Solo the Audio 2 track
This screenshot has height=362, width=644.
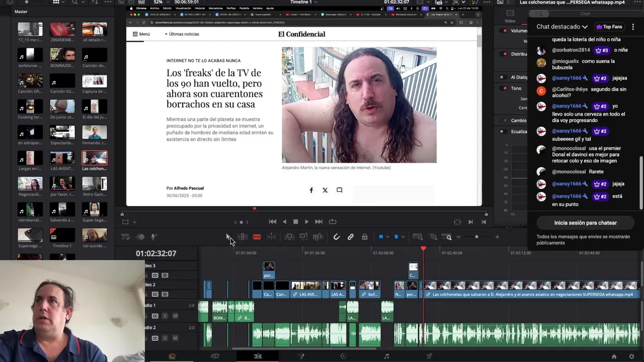165,338
